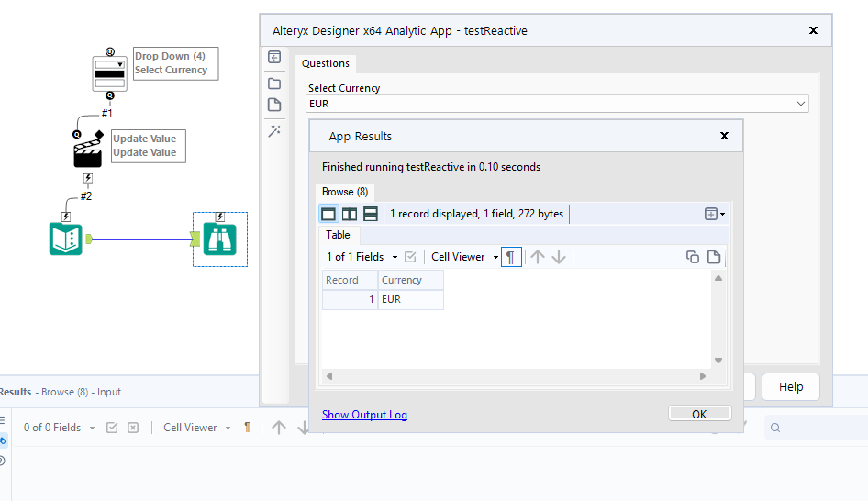Confirm with the OK button
The image size is (868, 501).
point(700,414)
